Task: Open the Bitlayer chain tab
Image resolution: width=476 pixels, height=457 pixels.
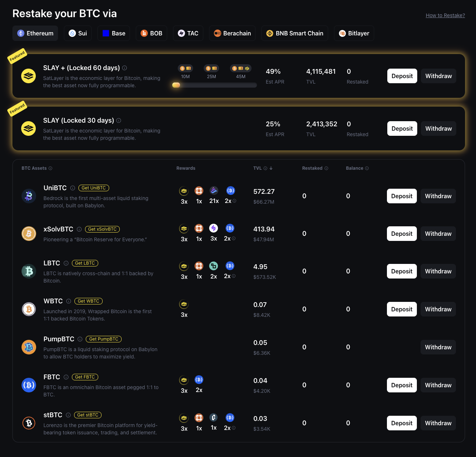Action: pos(354,33)
